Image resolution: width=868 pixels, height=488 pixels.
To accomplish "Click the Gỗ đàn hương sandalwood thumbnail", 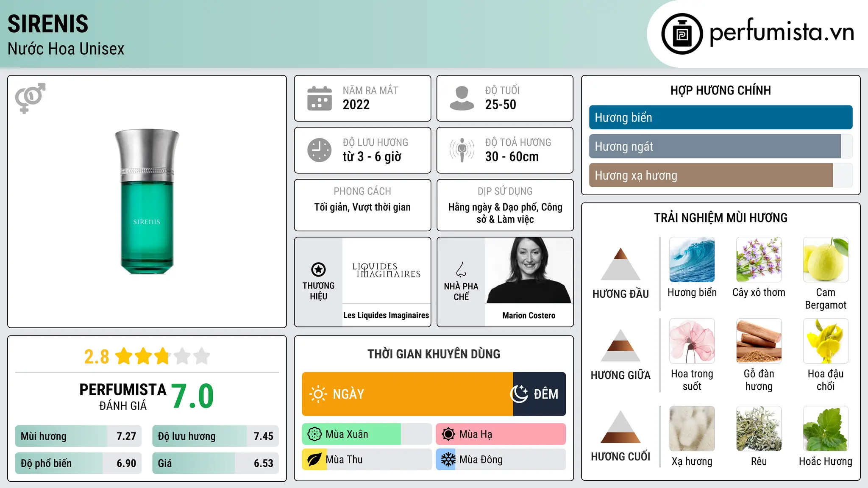I will click(x=759, y=341).
